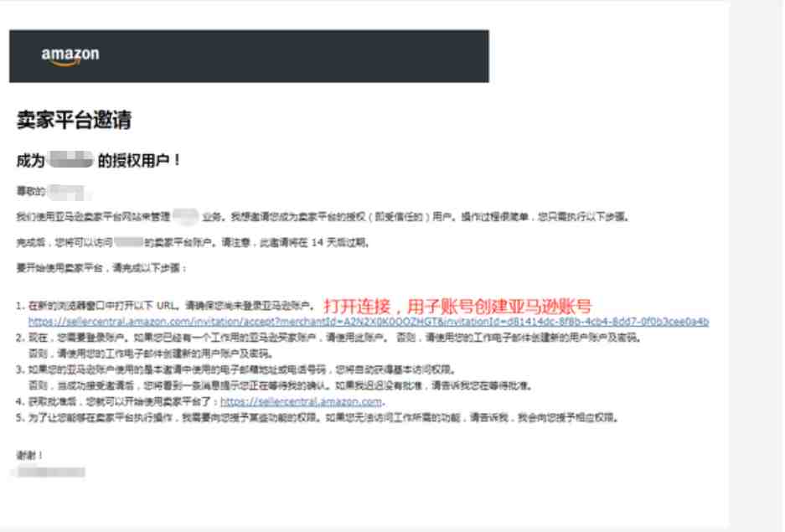Click the red 打开连接，用子账号创建亚马逊账号 annotation
Image resolution: width=785 pixels, height=532 pixels.
pos(457,305)
